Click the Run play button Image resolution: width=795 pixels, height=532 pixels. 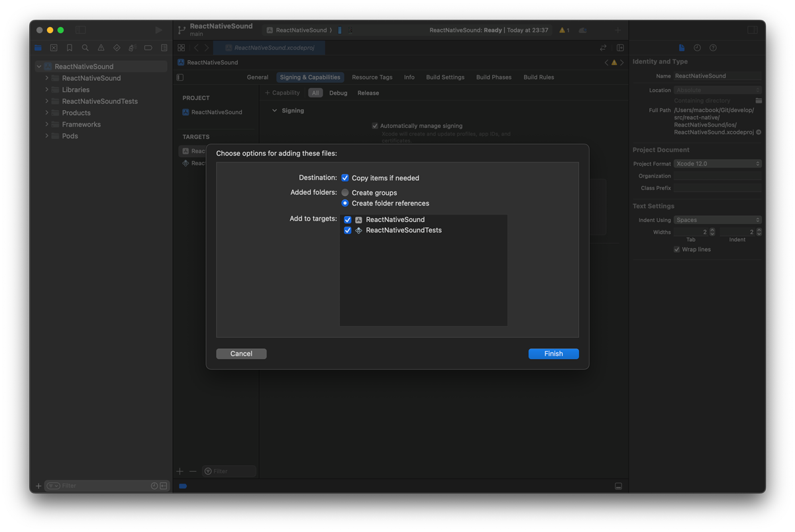click(x=158, y=30)
